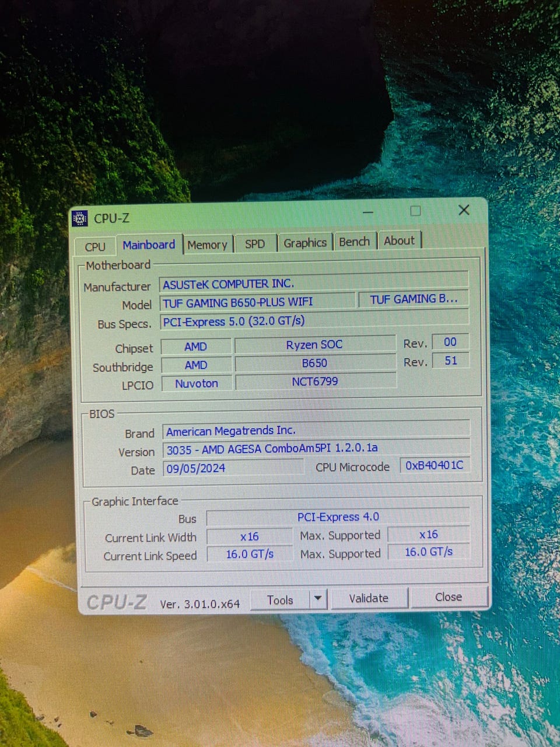This screenshot has height=747, width=560.
Task: Click the BIOS date 09/05/2024 field
Action: click(234, 467)
